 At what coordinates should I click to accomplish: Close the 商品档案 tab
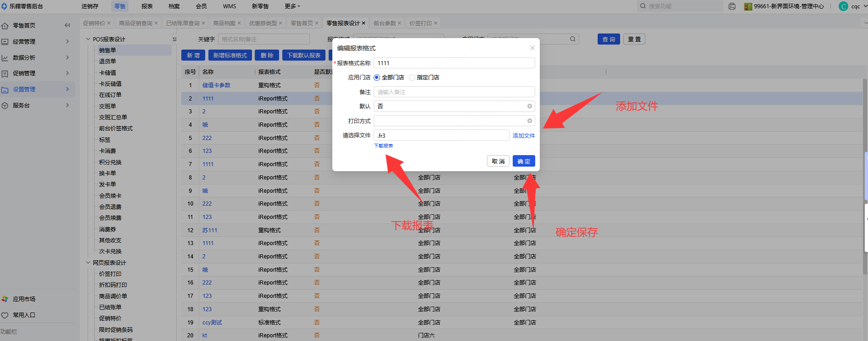pos(239,23)
